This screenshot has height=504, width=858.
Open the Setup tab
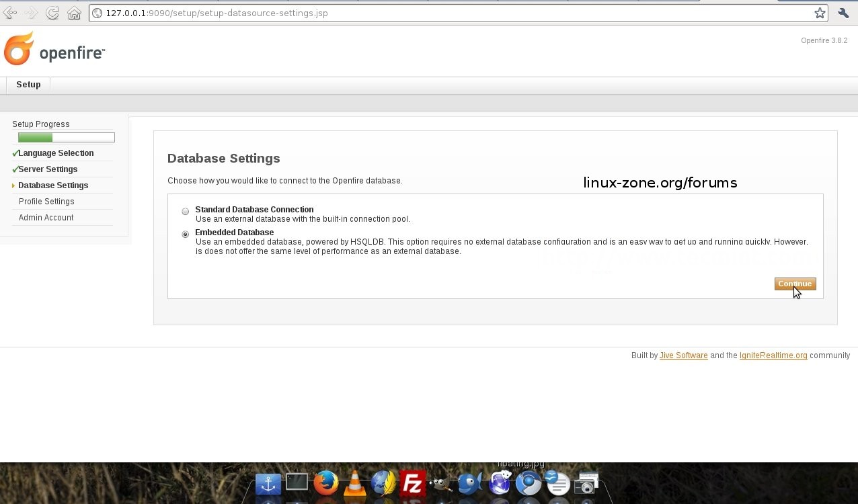tap(28, 85)
